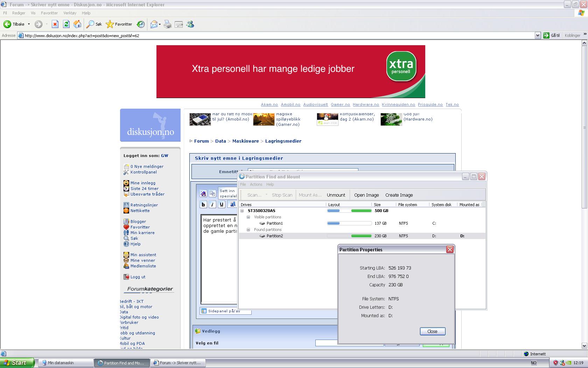The width and height of the screenshot is (588, 368).
Task: Click the remove formatting icon in editor
Action: (203, 193)
